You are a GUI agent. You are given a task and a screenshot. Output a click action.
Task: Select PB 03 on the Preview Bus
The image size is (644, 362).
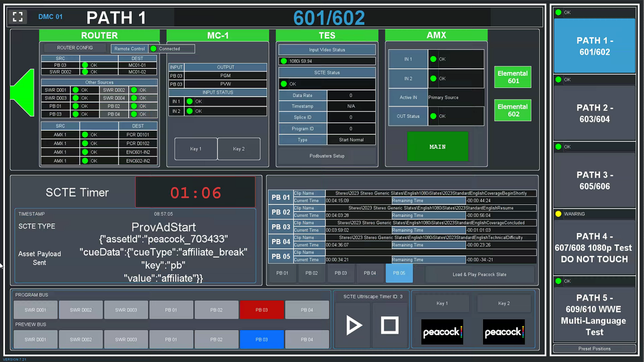261,340
